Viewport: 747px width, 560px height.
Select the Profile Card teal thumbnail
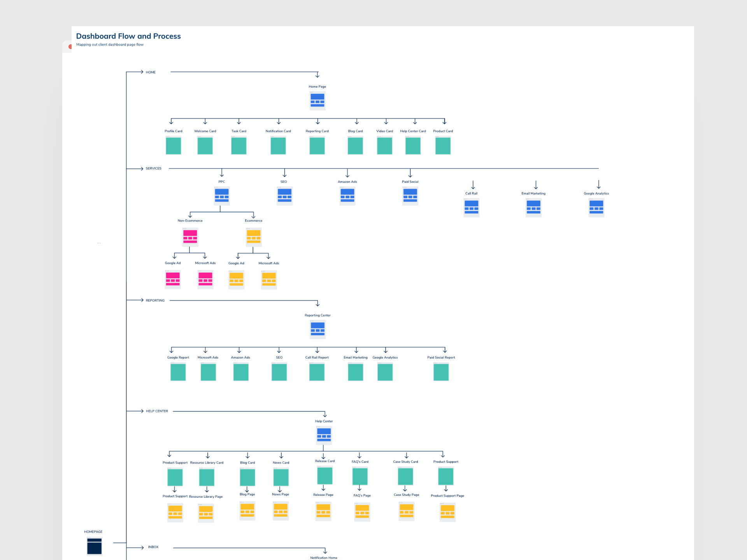[x=173, y=145]
